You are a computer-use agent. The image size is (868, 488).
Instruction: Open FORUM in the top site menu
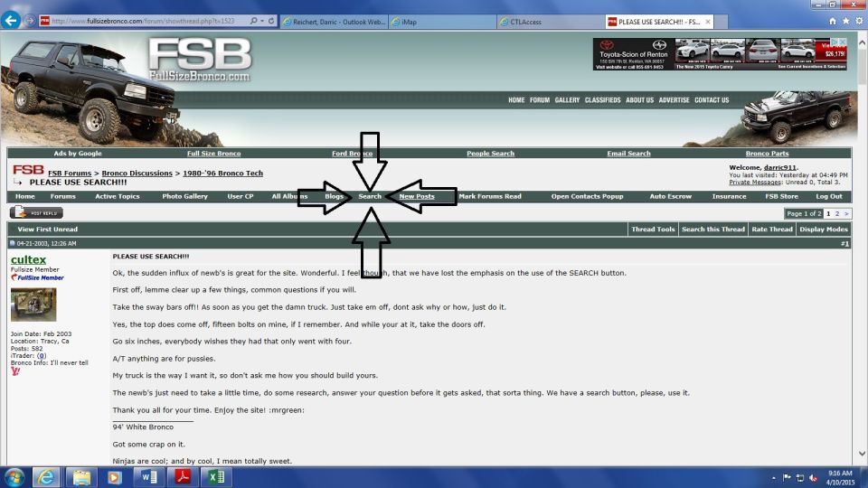[539, 100]
